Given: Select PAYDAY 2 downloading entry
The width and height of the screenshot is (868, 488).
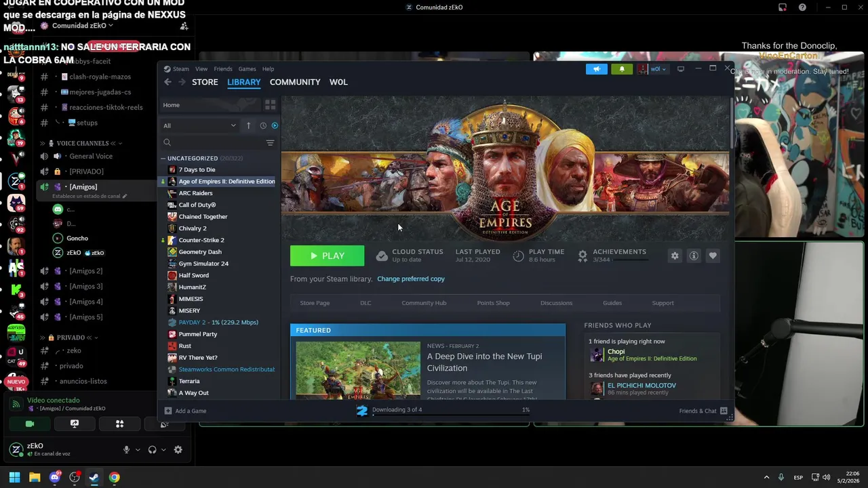Looking at the screenshot, I should click(x=218, y=323).
